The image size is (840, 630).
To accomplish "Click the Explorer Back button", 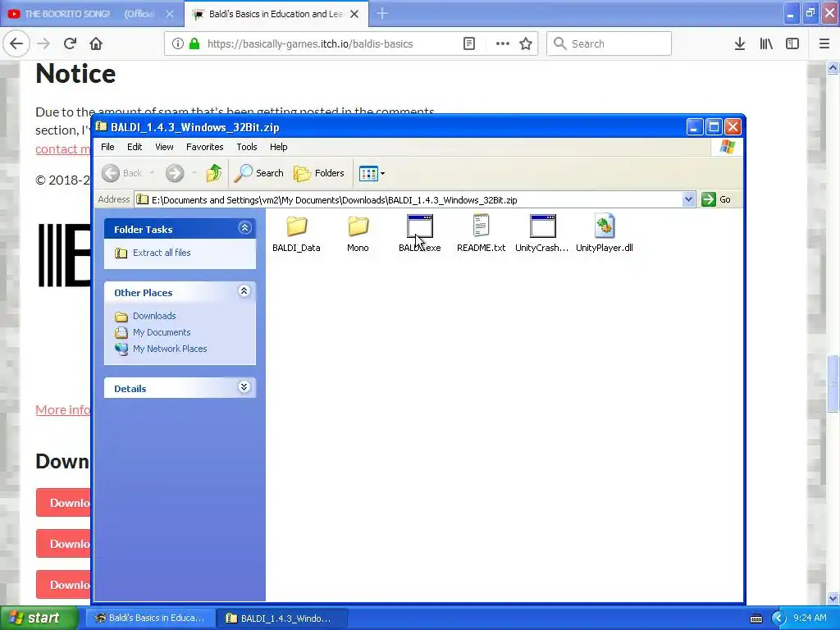I will pyautogui.click(x=123, y=173).
